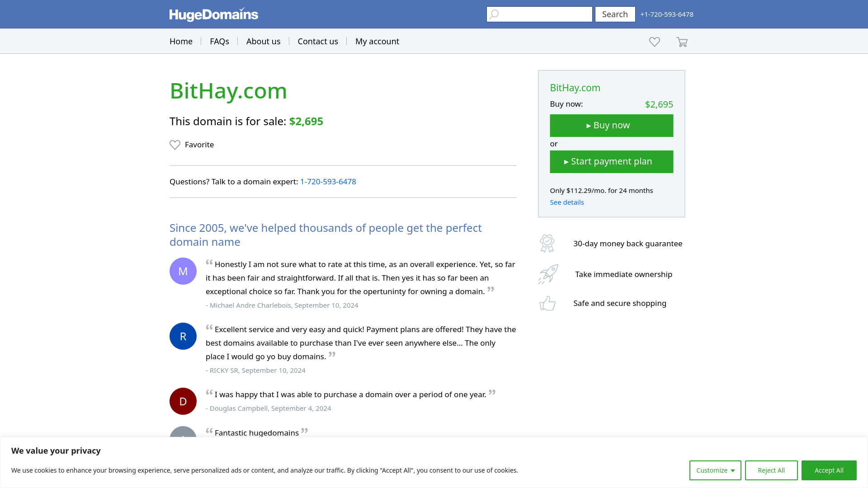Open the About us page
This screenshot has height=488, width=868.
coord(263,41)
